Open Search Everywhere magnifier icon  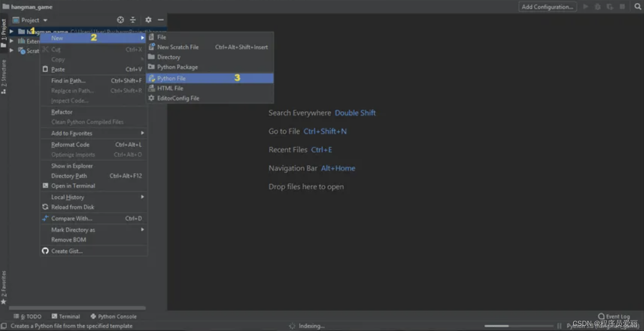[638, 6]
